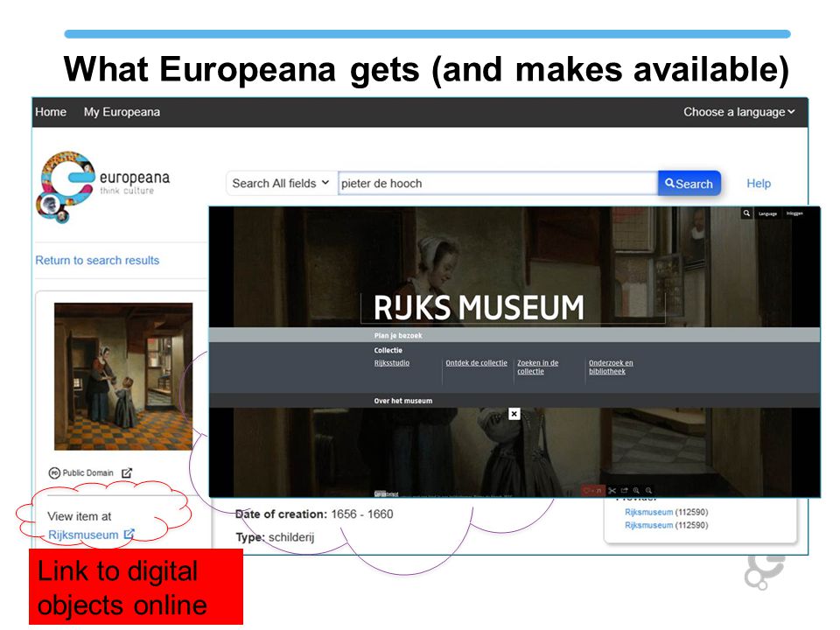The height and width of the screenshot is (630, 840).
Task: Open Onderzoek en bibliotheek link
Action: pyautogui.click(x=611, y=367)
